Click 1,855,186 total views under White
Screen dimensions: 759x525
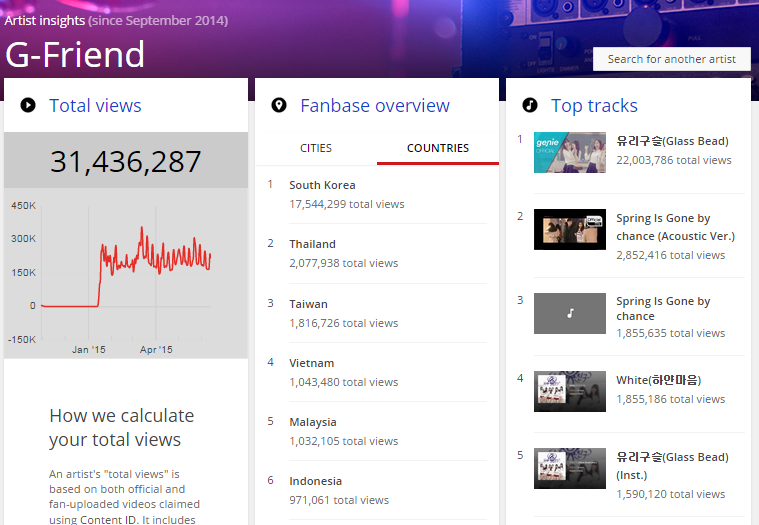tap(670, 399)
